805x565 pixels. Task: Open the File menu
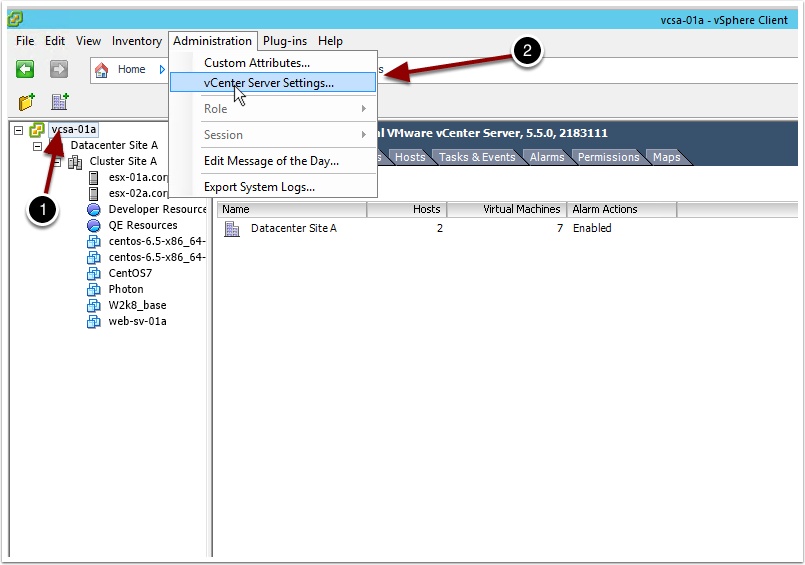coord(25,41)
